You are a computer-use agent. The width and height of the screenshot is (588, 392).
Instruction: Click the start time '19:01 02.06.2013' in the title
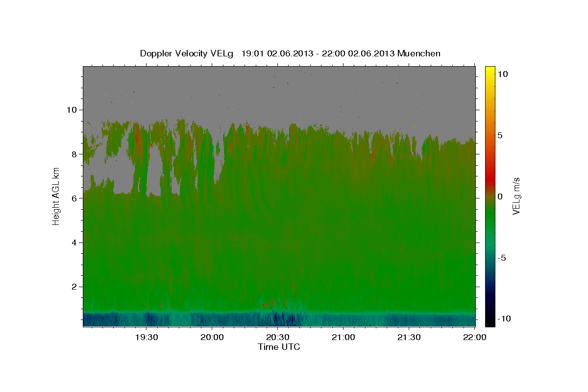[277, 53]
